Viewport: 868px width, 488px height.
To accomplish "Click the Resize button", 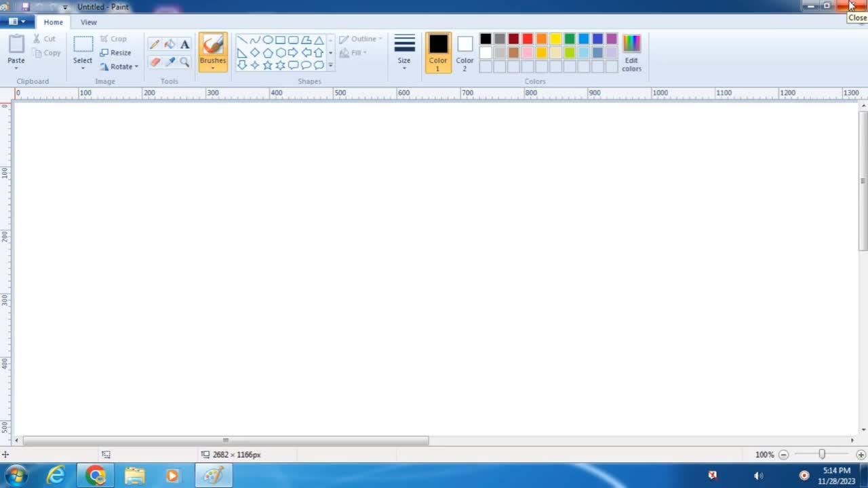I will coord(115,53).
